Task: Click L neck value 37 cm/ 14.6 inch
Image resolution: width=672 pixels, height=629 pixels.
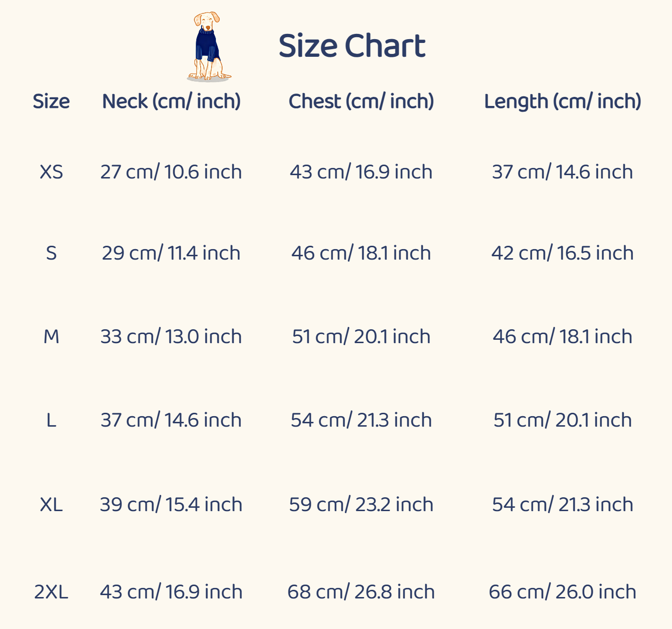Action: click(x=171, y=420)
